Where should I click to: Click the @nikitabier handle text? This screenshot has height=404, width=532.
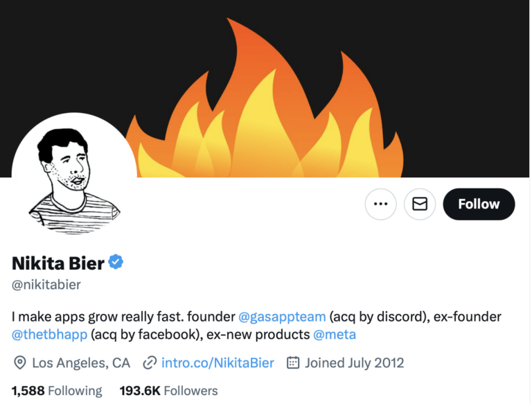click(x=46, y=285)
